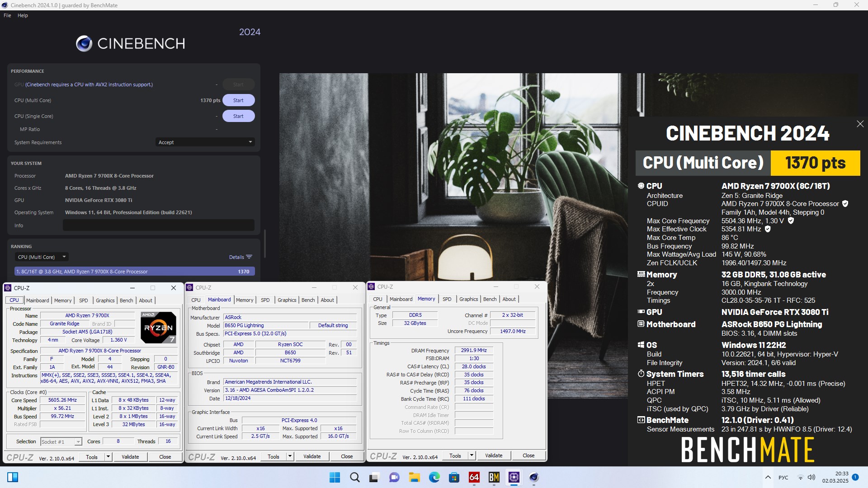This screenshot has width=868, height=488.
Task: Open the Help menu in Cinebench
Action: pos(23,15)
